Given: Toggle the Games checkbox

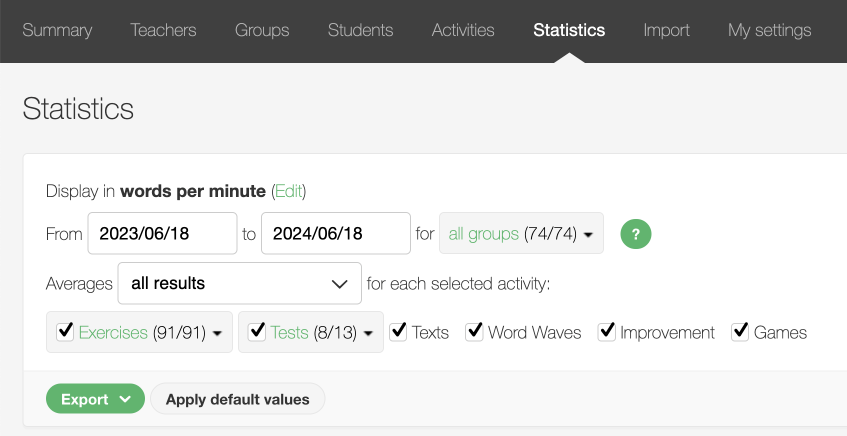Looking at the screenshot, I should (x=740, y=332).
